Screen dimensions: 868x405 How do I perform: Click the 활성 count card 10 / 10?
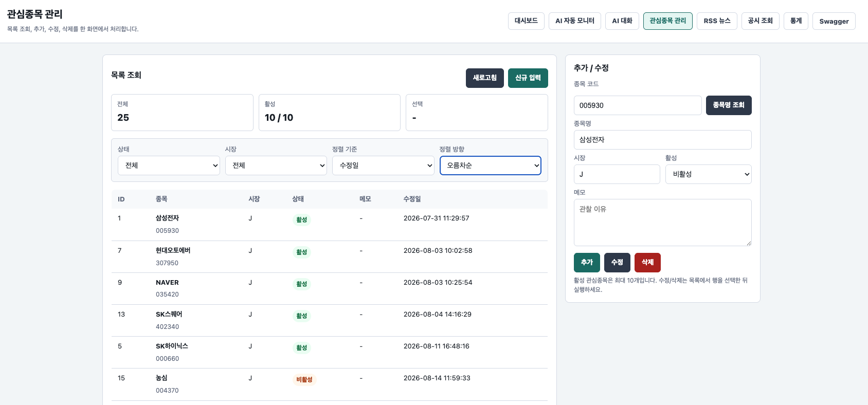(x=330, y=113)
